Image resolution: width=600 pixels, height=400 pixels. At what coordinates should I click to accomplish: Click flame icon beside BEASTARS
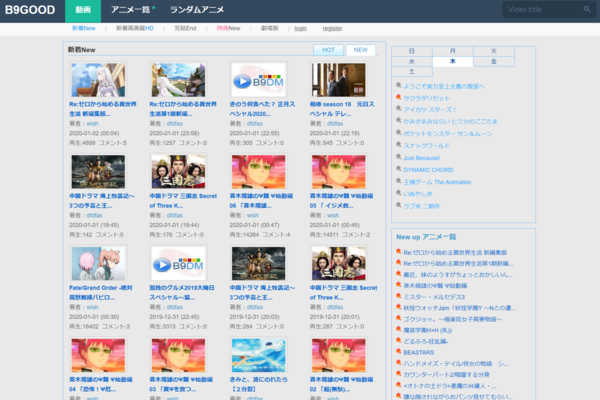tap(399, 351)
